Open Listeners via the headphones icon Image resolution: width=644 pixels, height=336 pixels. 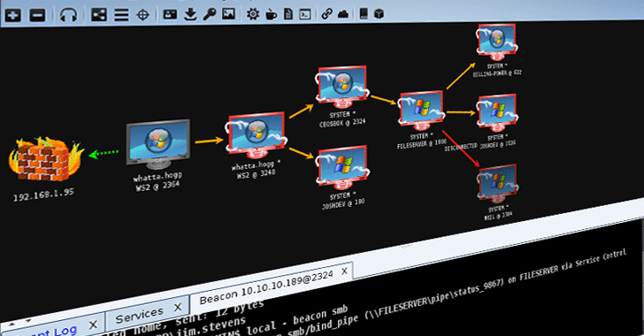[68, 15]
